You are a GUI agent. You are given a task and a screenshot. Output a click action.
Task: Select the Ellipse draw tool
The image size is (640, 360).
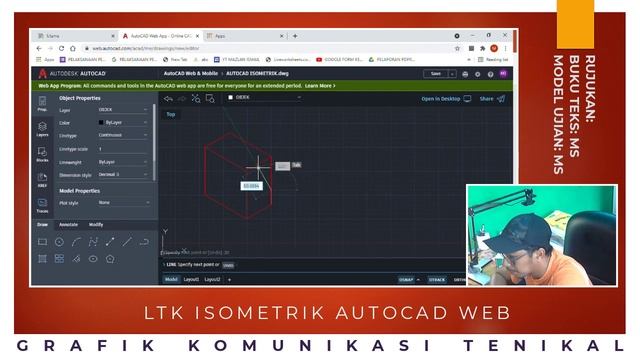click(x=93, y=259)
